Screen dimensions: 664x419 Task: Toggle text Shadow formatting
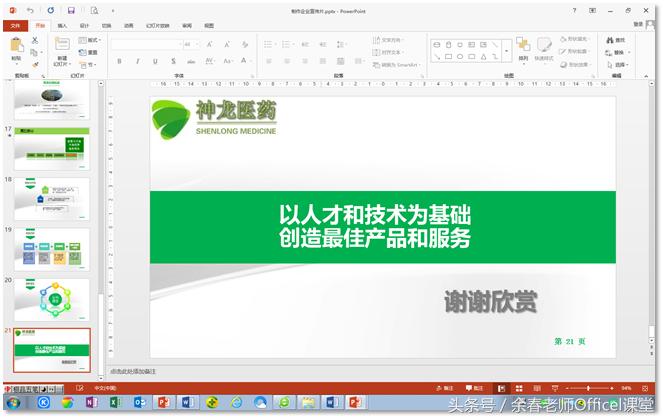(173, 61)
